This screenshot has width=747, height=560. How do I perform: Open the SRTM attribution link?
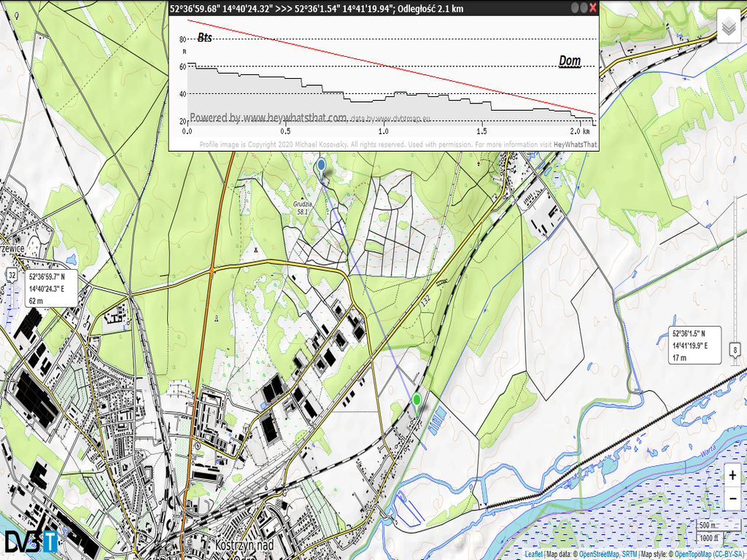pos(629,554)
